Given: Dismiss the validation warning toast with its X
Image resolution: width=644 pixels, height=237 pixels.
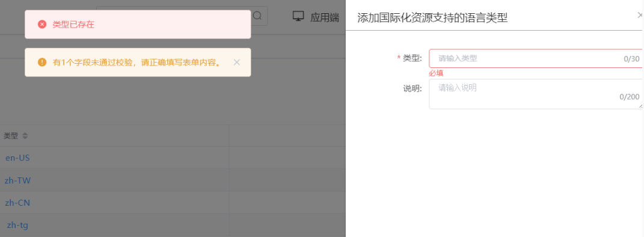Looking at the screenshot, I should pos(236,63).
